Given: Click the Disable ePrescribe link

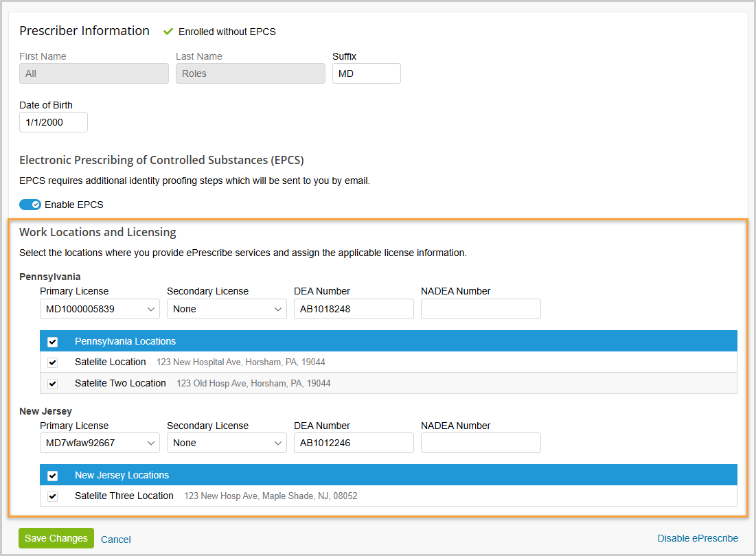Looking at the screenshot, I should (698, 538).
